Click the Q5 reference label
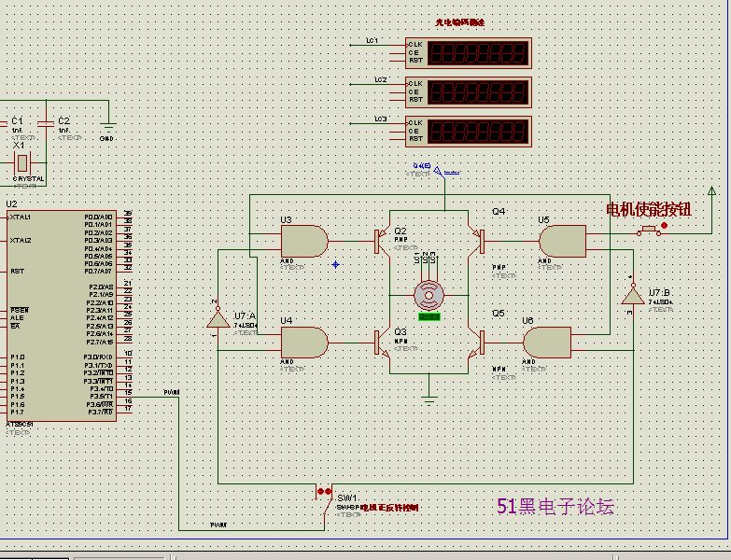The height and width of the screenshot is (560, 731). coord(499,313)
